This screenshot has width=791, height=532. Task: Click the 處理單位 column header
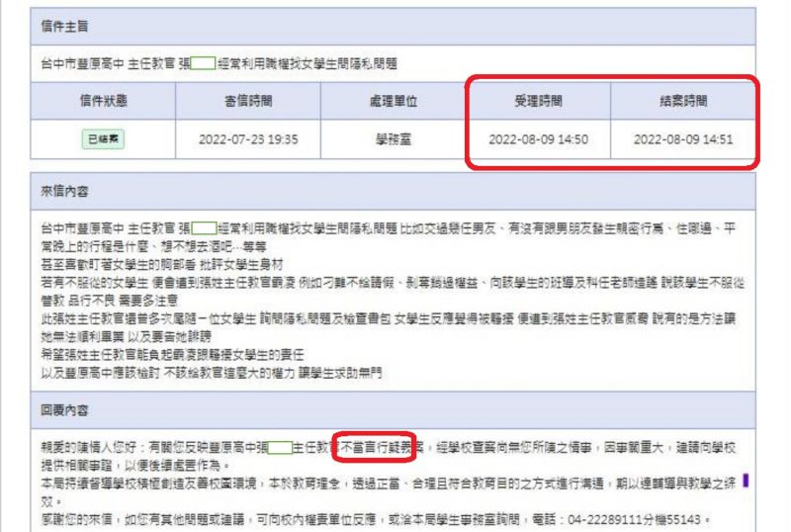(393, 101)
